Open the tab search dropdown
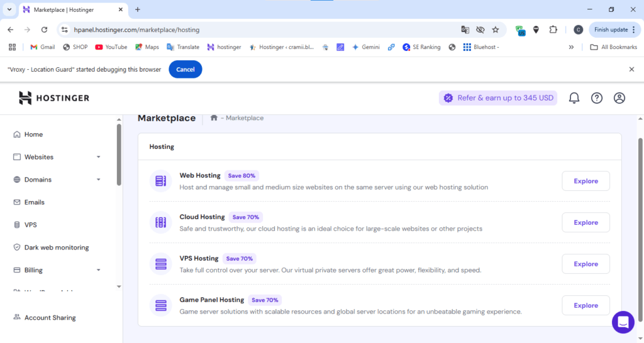 (9, 9)
